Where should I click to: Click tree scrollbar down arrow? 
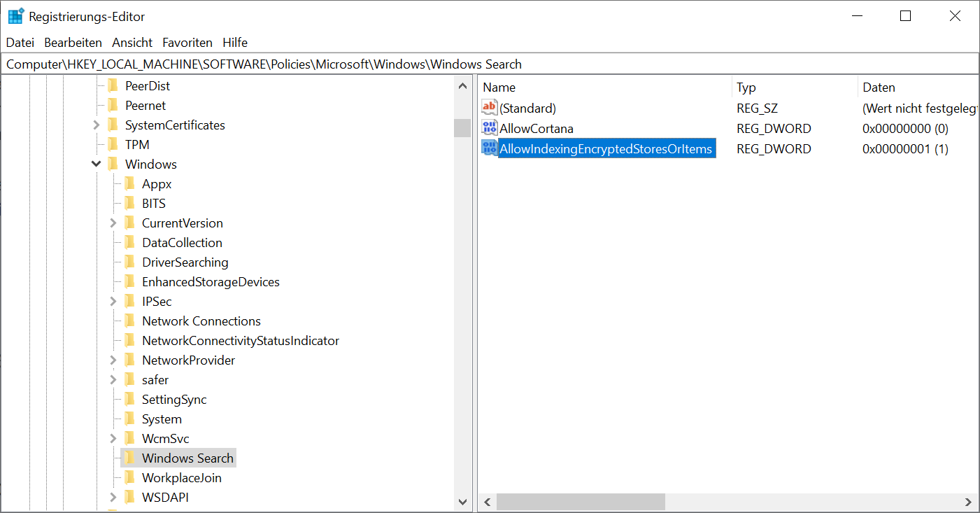pyautogui.click(x=462, y=502)
